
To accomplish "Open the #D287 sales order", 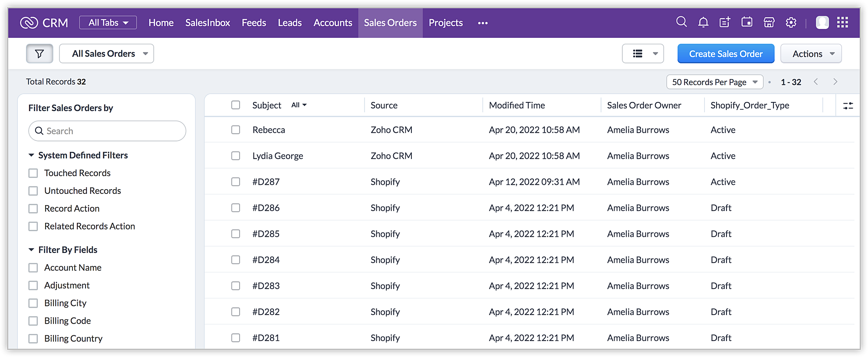I will [x=266, y=182].
